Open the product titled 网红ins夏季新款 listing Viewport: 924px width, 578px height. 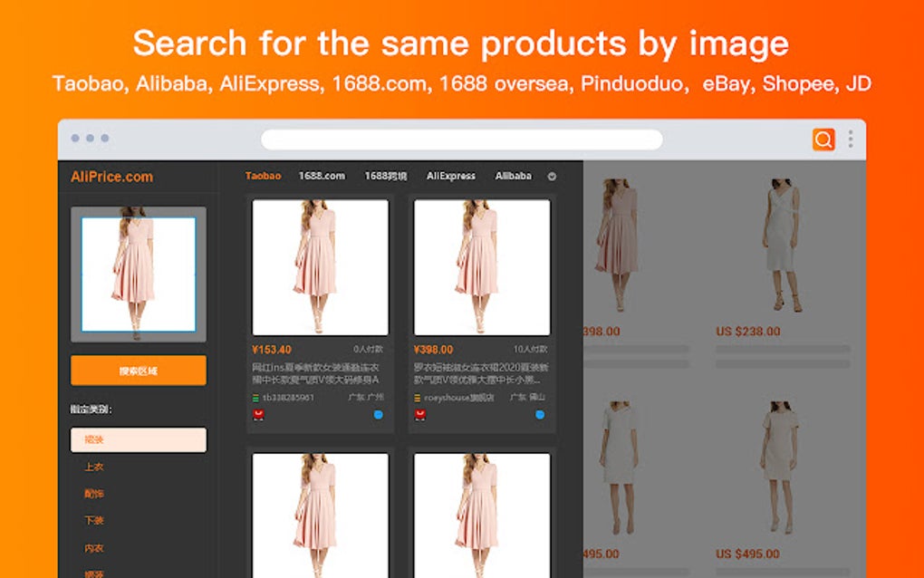pos(317,371)
